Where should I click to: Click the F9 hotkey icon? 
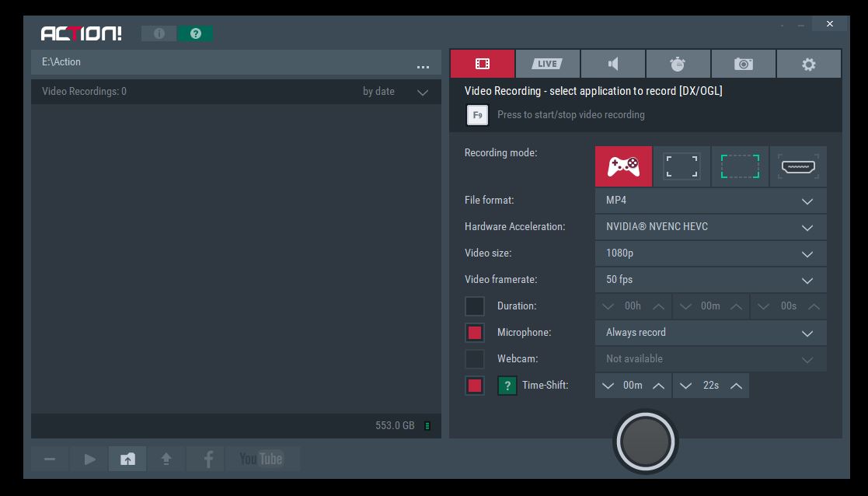477,115
